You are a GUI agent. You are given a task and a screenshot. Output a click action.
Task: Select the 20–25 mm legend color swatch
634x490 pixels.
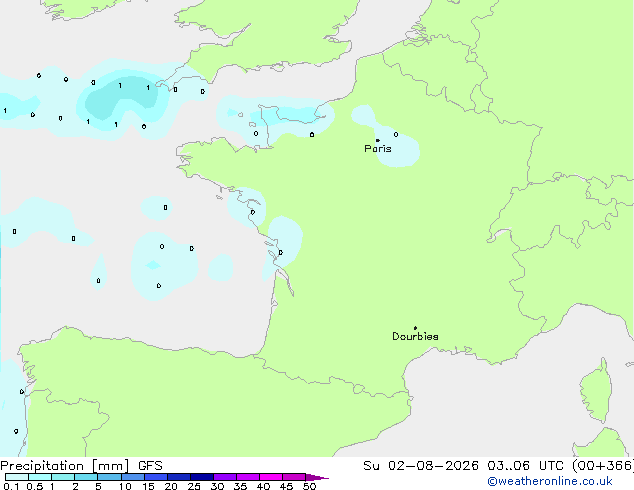click(x=178, y=477)
